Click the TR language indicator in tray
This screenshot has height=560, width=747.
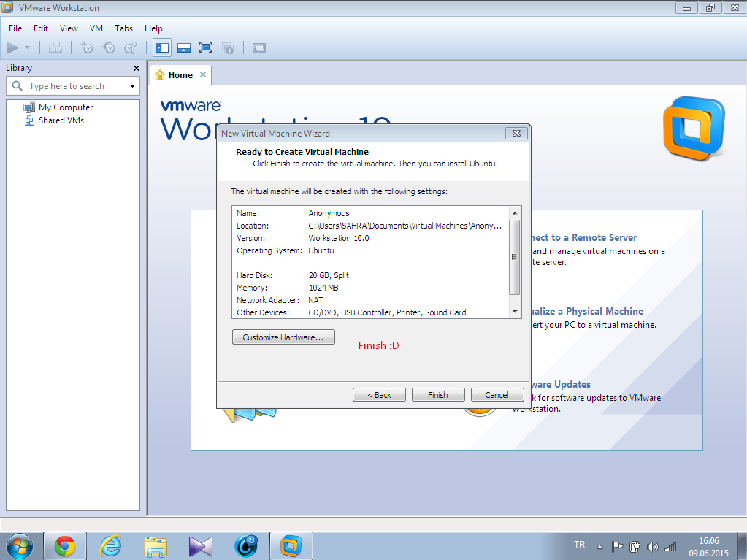click(x=579, y=544)
